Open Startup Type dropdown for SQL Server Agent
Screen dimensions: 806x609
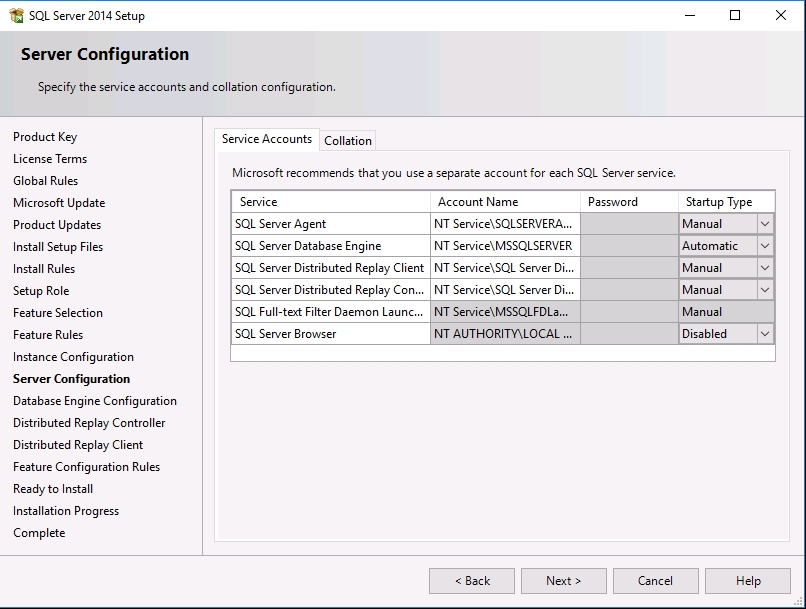click(x=765, y=224)
